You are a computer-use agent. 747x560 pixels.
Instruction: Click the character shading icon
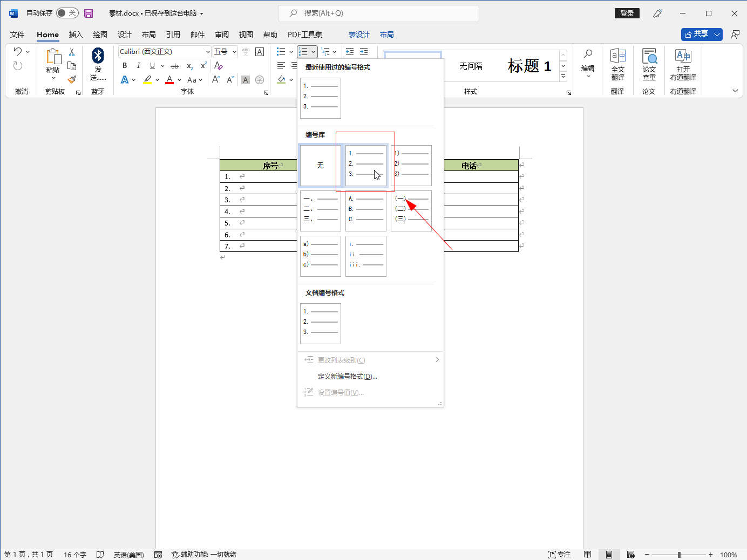(x=246, y=80)
